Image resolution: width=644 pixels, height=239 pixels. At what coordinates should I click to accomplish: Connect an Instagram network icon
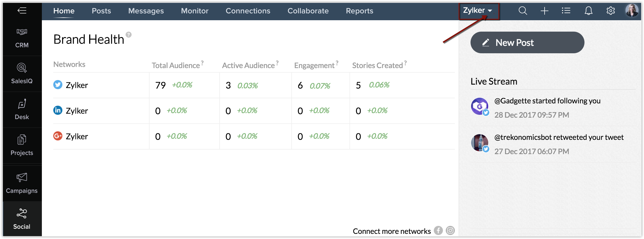[x=450, y=230]
